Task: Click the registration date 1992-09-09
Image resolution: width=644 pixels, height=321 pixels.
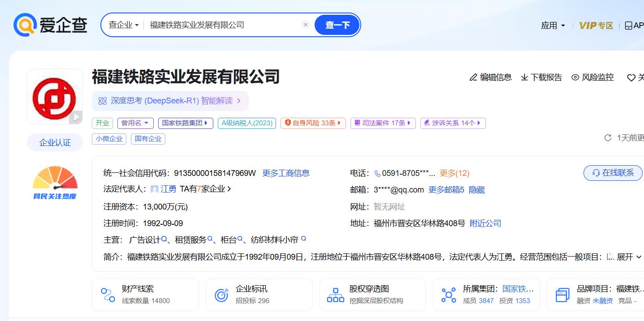Action: pyautogui.click(x=163, y=223)
